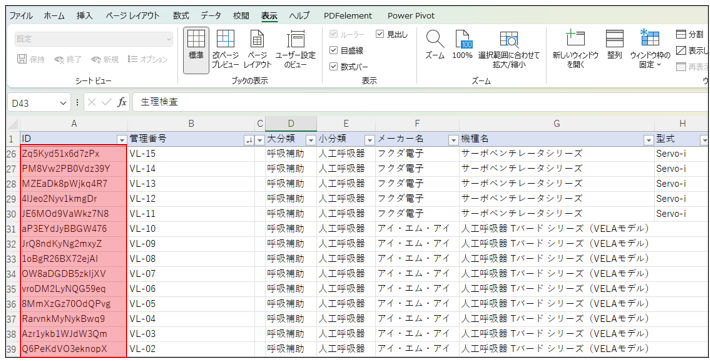Viewport: 710px width, 361px height.
Task: Select サーボベンチレータシリーズ cell in row 27
Action: (x=556, y=169)
